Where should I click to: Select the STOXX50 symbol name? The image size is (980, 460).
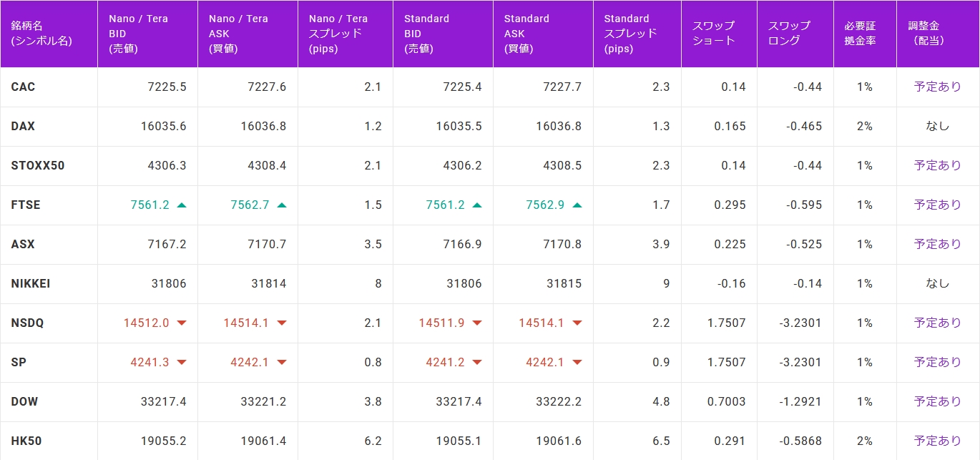coord(38,165)
